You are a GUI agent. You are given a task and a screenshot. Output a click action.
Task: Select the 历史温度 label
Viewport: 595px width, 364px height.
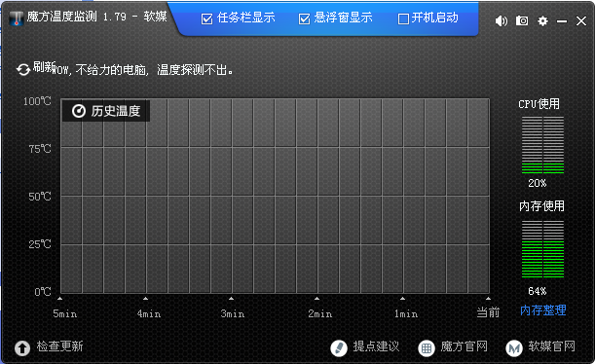click(x=116, y=111)
